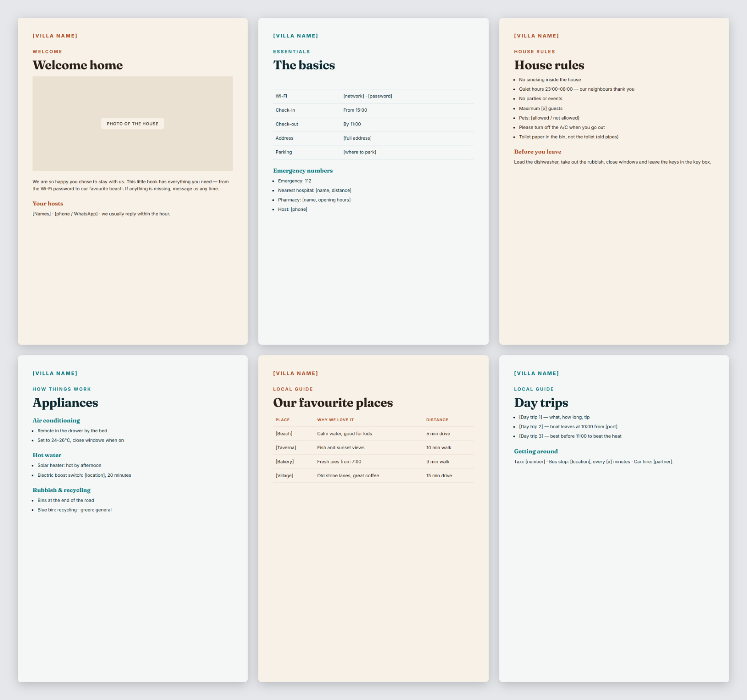Click the '3 min walk' distance cell

pyautogui.click(x=438, y=462)
